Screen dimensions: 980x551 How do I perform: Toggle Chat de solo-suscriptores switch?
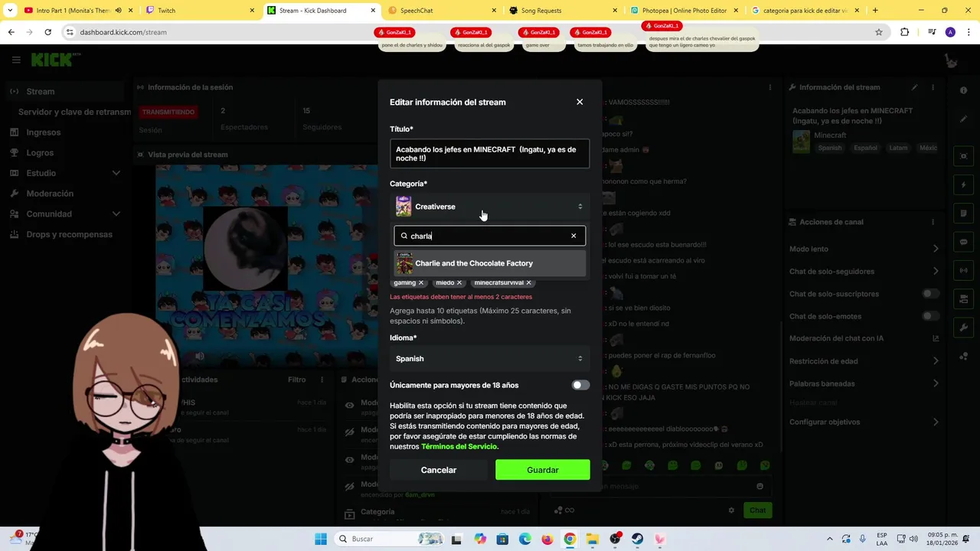(930, 294)
